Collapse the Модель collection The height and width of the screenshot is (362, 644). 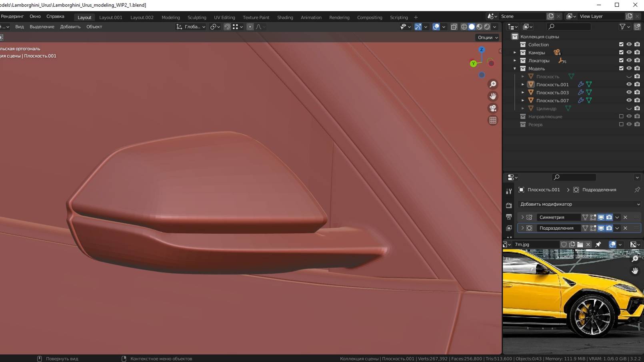point(515,68)
